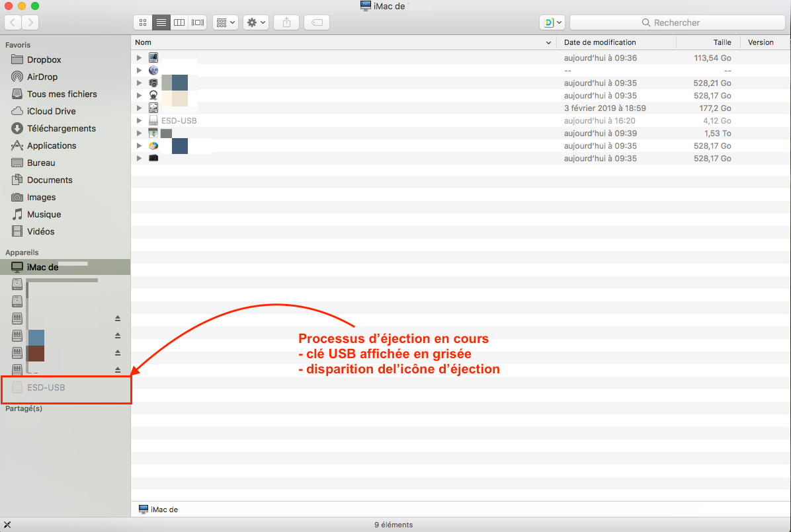
Task: Expand the ESD-USB row disclosure triangle
Action: [139, 121]
